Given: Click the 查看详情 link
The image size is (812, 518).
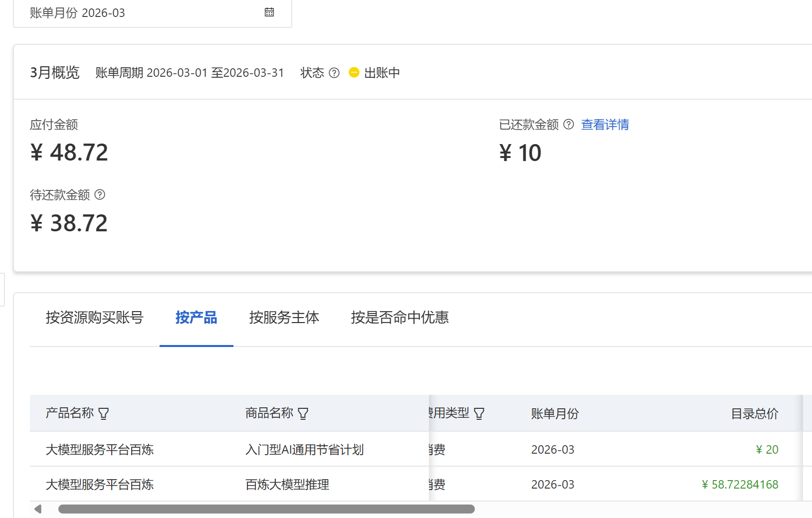Looking at the screenshot, I should (x=605, y=125).
